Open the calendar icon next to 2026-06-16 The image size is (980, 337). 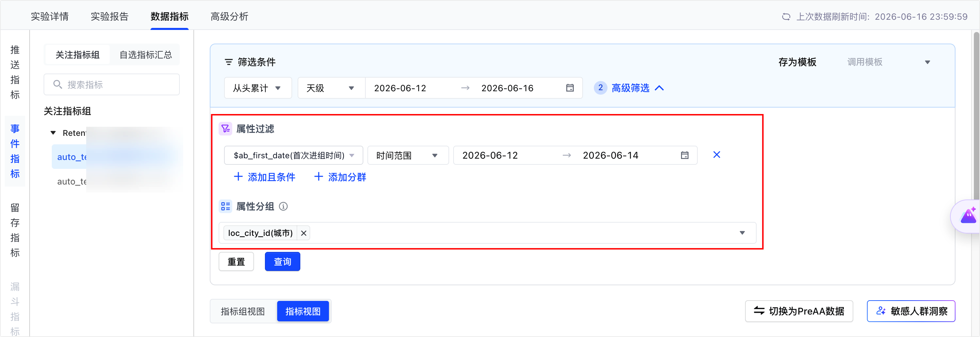[x=570, y=88]
